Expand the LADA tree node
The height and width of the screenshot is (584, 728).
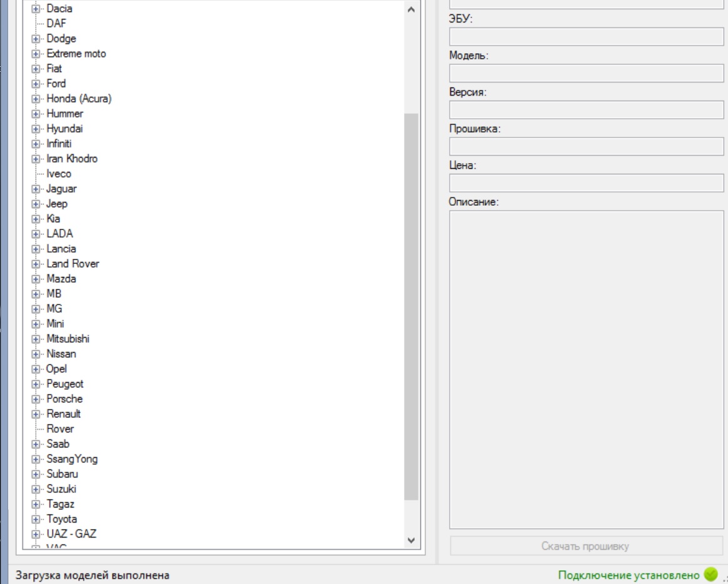pyautogui.click(x=36, y=234)
